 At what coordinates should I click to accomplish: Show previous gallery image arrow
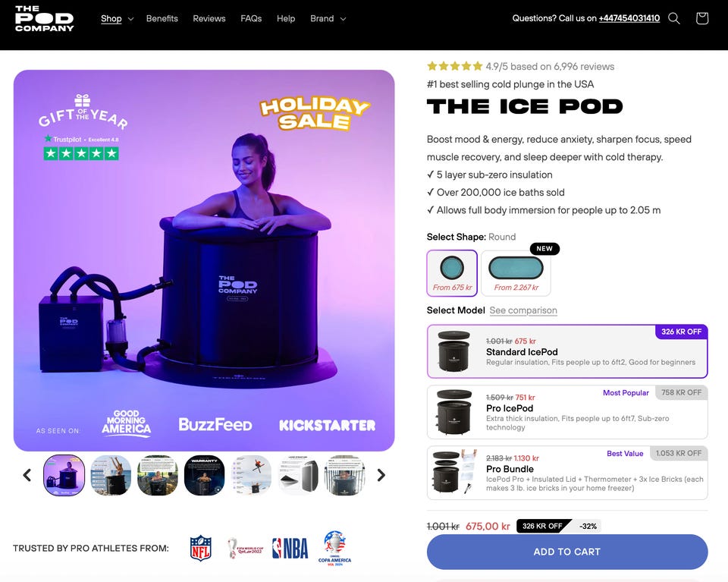pos(27,475)
